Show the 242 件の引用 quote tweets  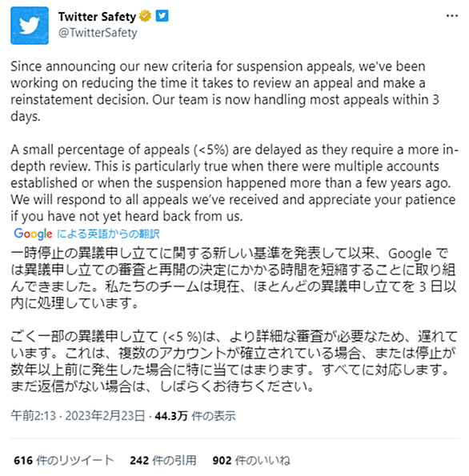[x=162, y=461]
